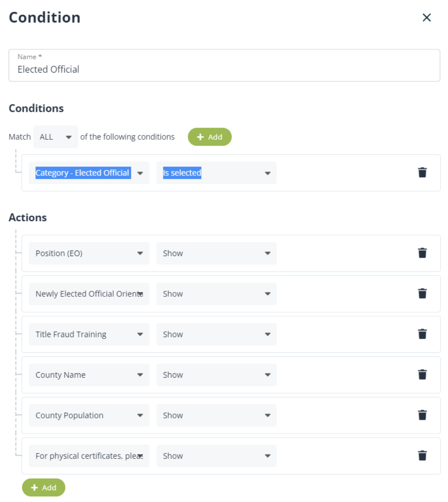Click Add button next to conditions
Viewport: 448px width, 502px height.
click(x=209, y=137)
